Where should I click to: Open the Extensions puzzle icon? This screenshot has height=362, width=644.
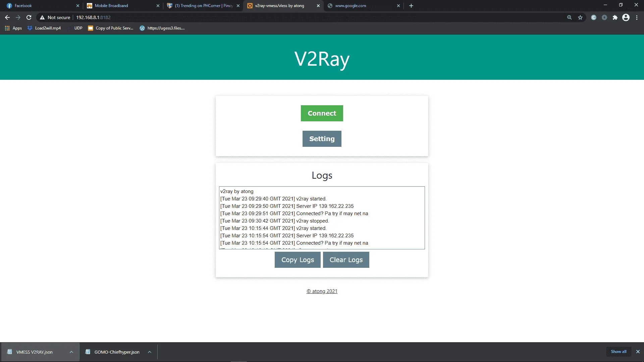point(615,17)
